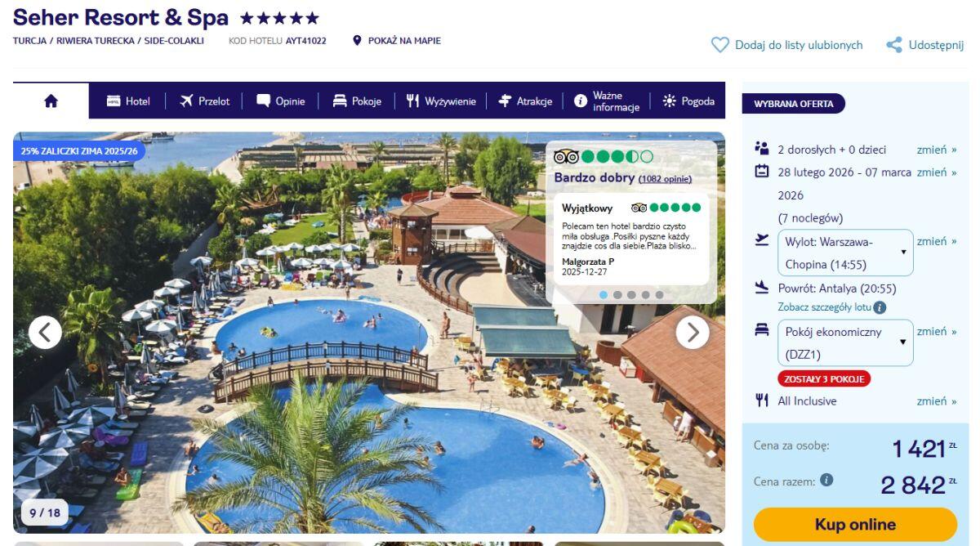Click info icon next to Cena razem
Viewport: 980px width, 546px height.
tap(826, 480)
